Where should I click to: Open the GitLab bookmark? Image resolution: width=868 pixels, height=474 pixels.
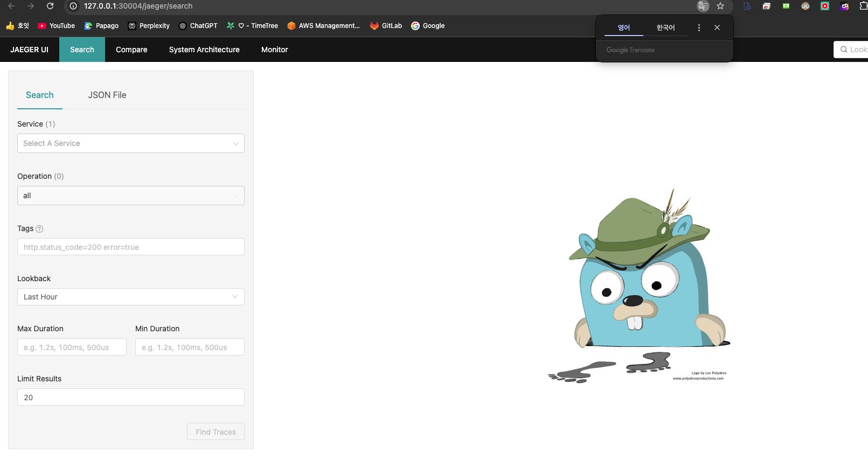386,26
